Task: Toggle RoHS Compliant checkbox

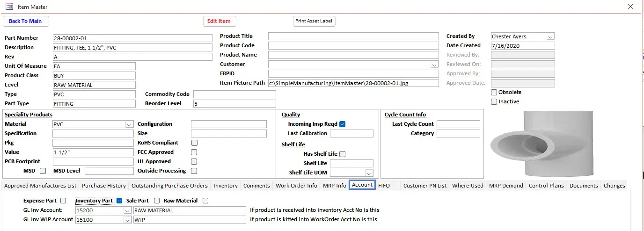Action: 194,143
